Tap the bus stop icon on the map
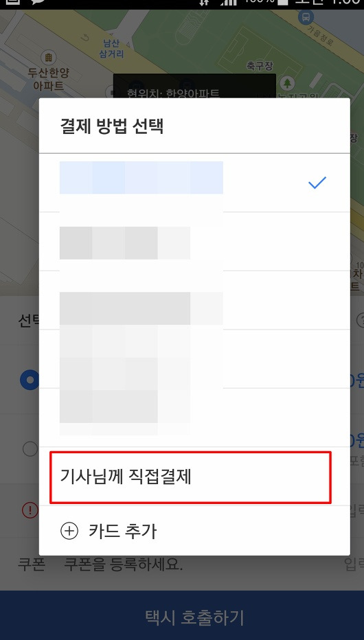 pos(306,18)
